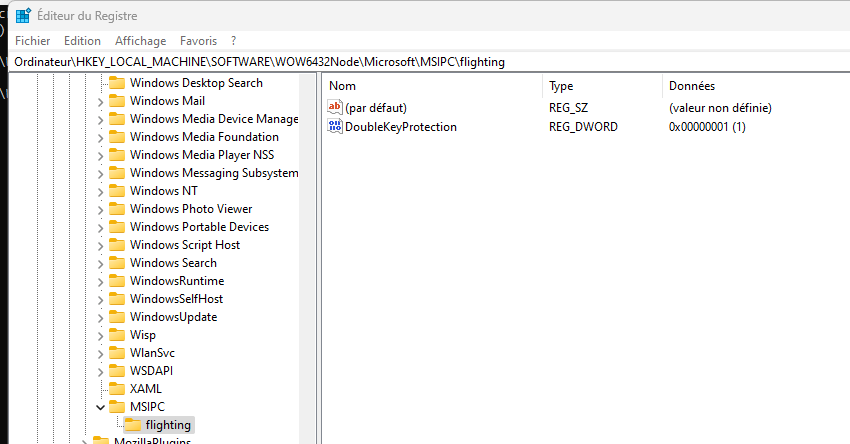The height and width of the screenshot is (444, 850).
Task: Open the Fichier menu
Action: (32, 41)
